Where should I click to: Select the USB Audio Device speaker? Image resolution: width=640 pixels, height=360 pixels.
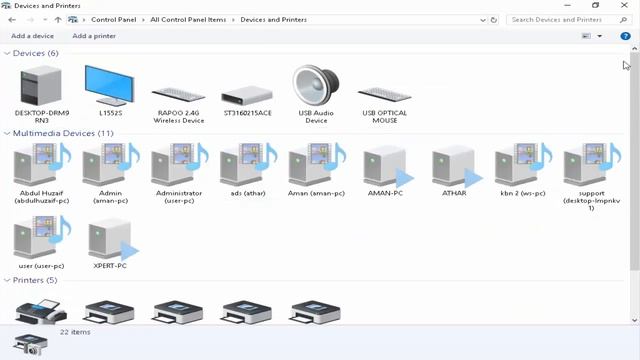316,85
